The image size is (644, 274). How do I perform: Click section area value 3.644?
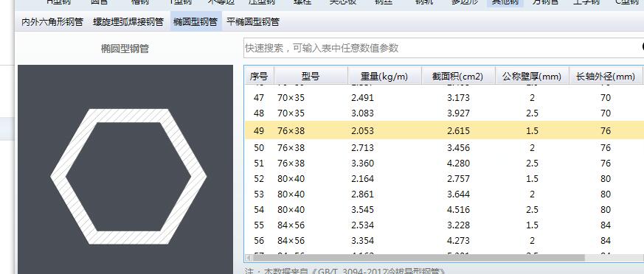pos(458,194)
